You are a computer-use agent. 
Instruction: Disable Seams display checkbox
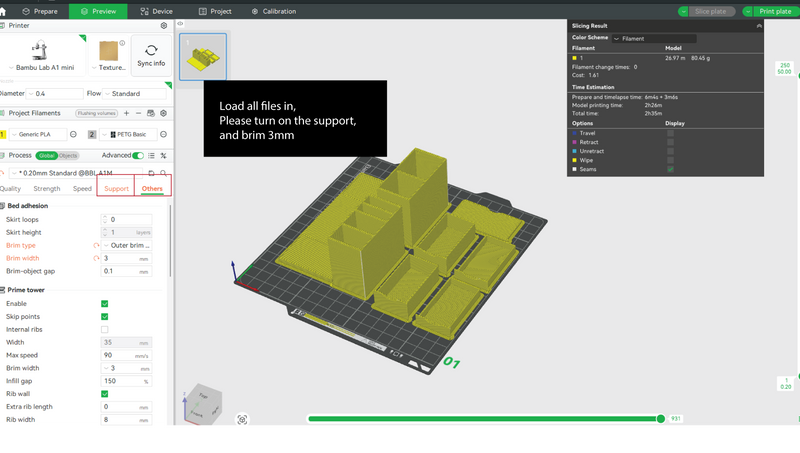670,169
